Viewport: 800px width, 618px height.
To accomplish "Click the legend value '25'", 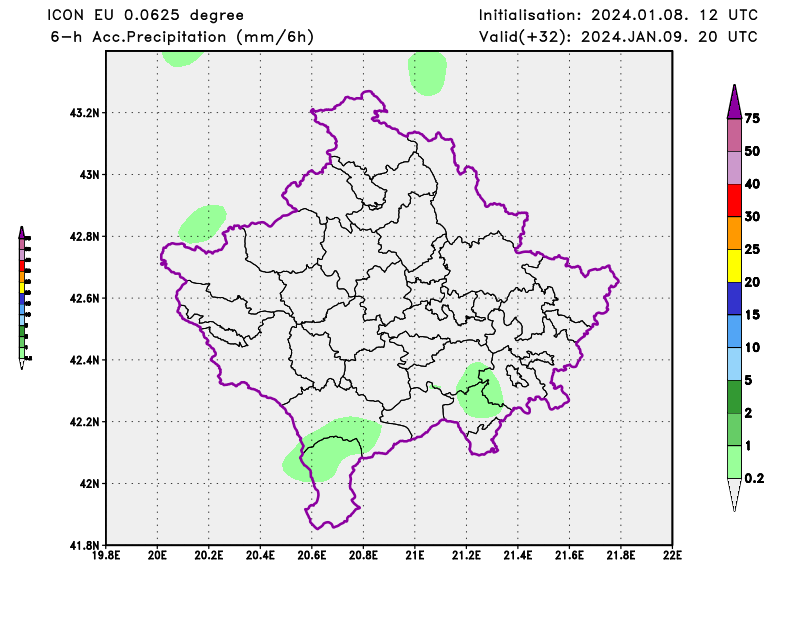I will (752, 249).
